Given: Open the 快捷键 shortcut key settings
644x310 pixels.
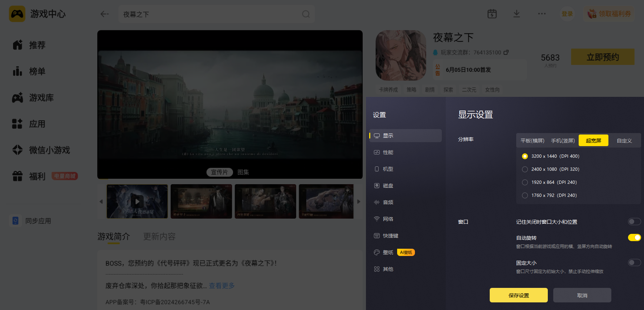Looking at the screenshot, I should point(405,236).
